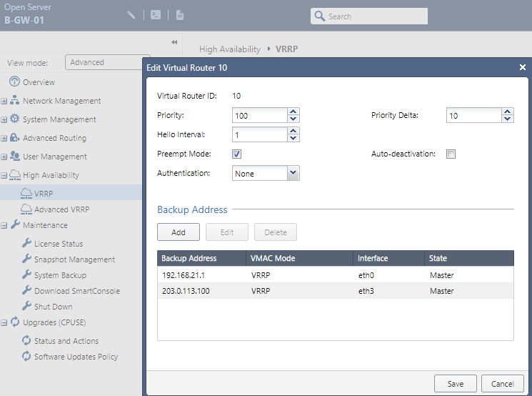Open Shut Down in Maintenance
This screenshot has width=532, height=396.
coord(53,307)
